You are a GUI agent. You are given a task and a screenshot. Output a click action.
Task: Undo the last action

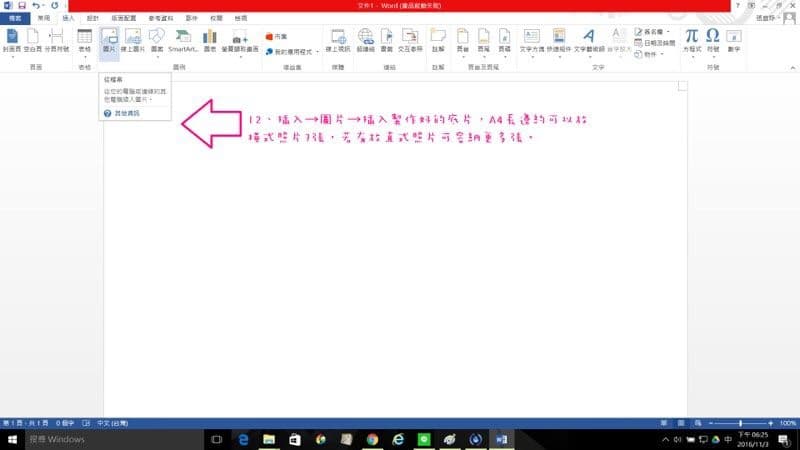tap(36, 5)
